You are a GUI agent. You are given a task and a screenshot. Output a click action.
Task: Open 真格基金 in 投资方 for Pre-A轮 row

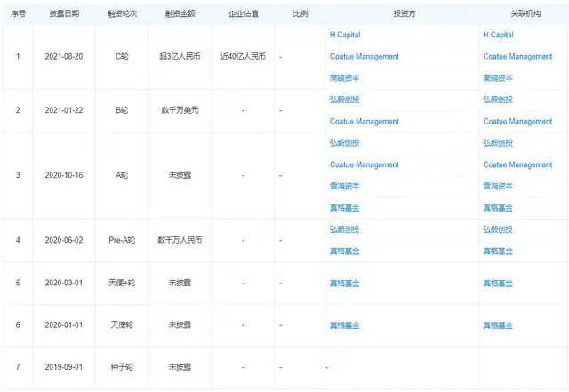click(344, 252)
